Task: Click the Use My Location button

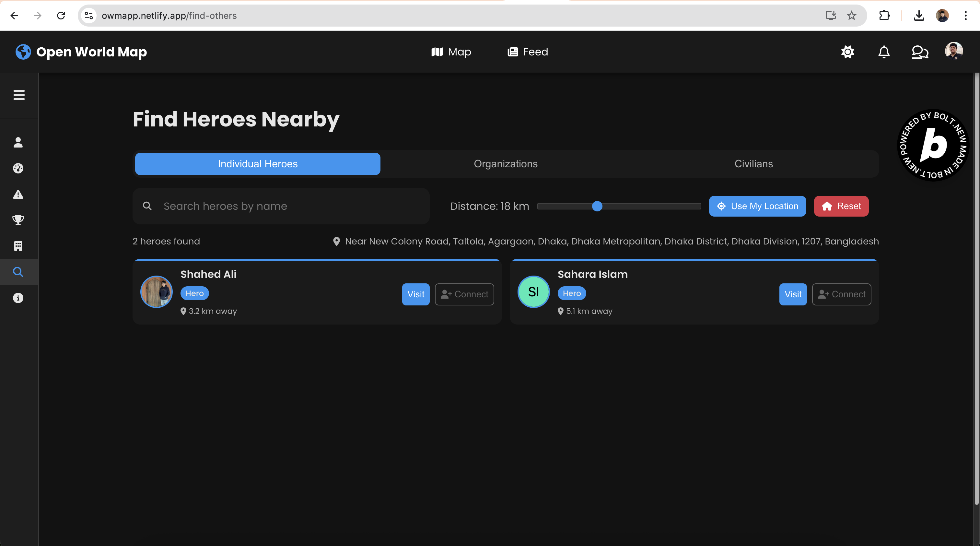Action: point(757,206)
